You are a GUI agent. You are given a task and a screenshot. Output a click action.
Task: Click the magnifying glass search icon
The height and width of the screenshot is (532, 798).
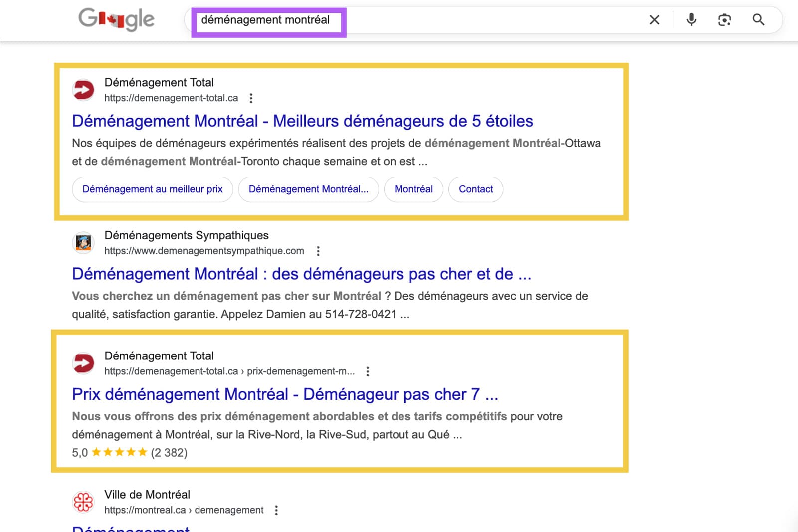pos(758,20)
